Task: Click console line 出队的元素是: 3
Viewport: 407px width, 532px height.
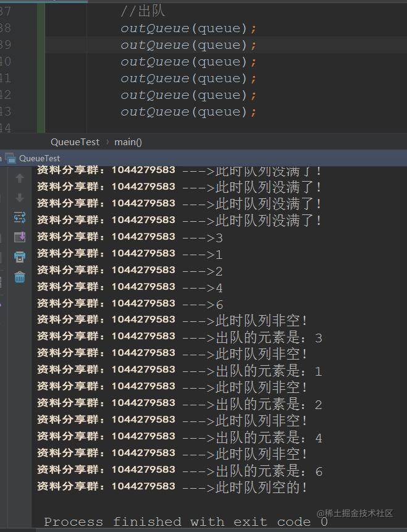Action: click(x=180, y=337)
